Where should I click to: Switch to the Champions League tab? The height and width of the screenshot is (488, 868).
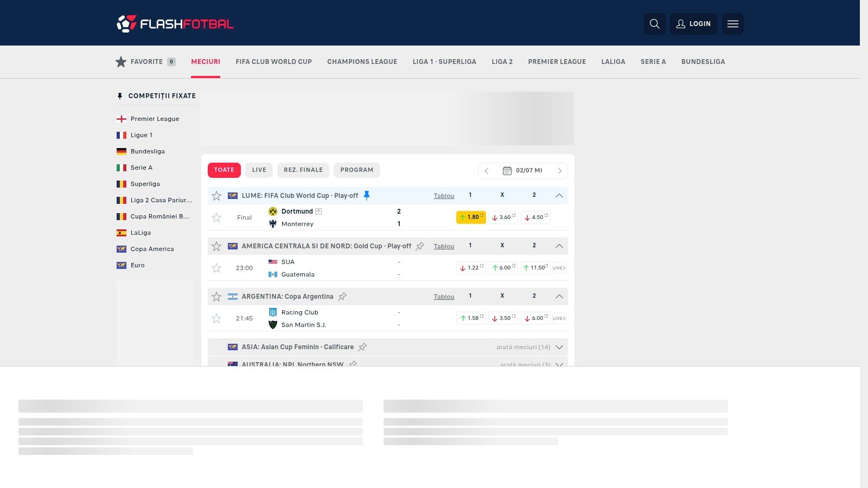click(362, 62)
